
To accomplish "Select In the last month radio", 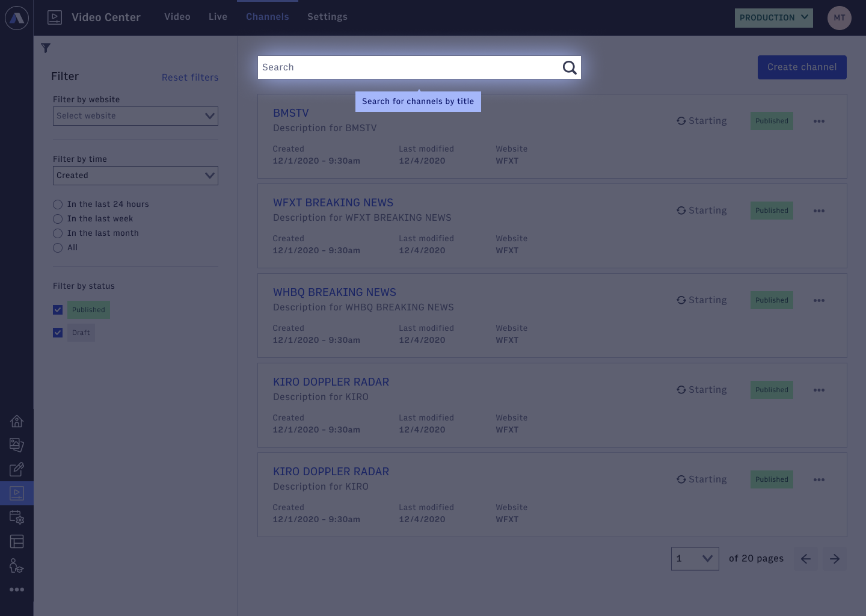I will [x=58, y=233].
